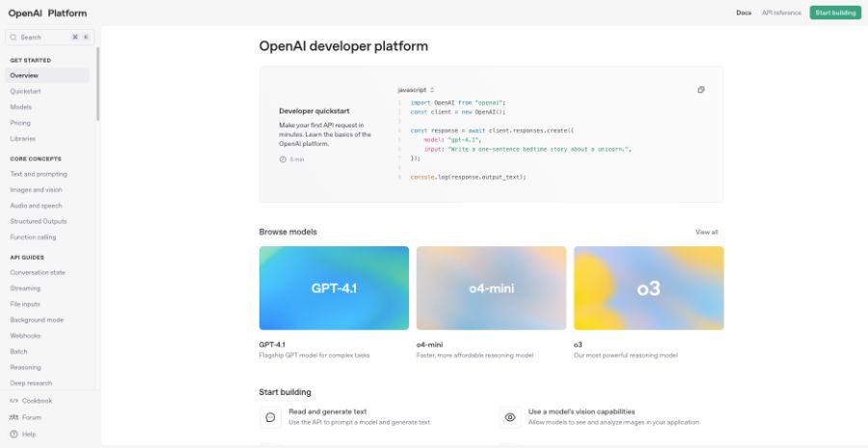
Task: Click the green Start building button
Action: point(835,13)
